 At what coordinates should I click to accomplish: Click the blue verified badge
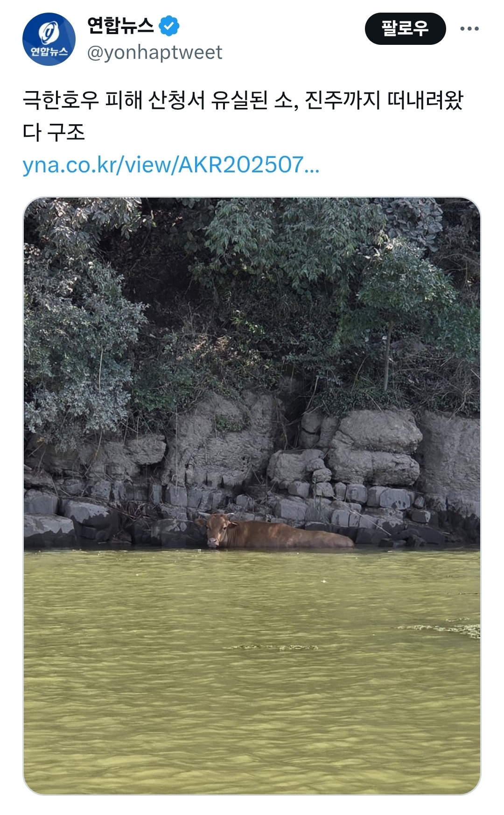169,26
